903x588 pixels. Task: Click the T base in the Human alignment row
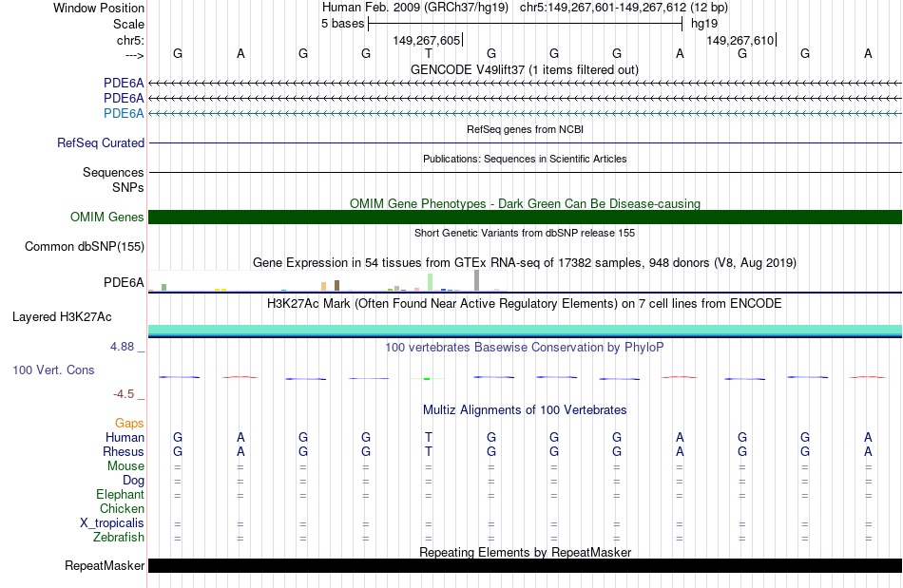coord(429,437)
